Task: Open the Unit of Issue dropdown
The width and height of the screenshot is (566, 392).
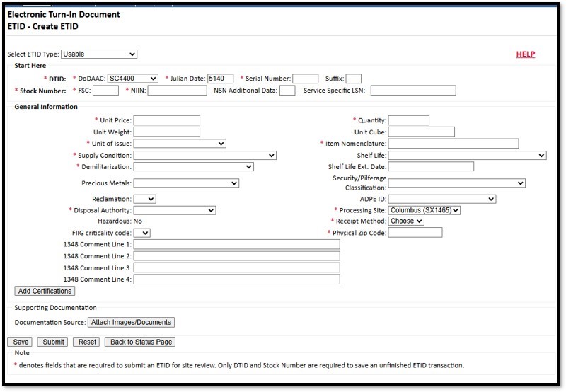Action: [179, 144]
